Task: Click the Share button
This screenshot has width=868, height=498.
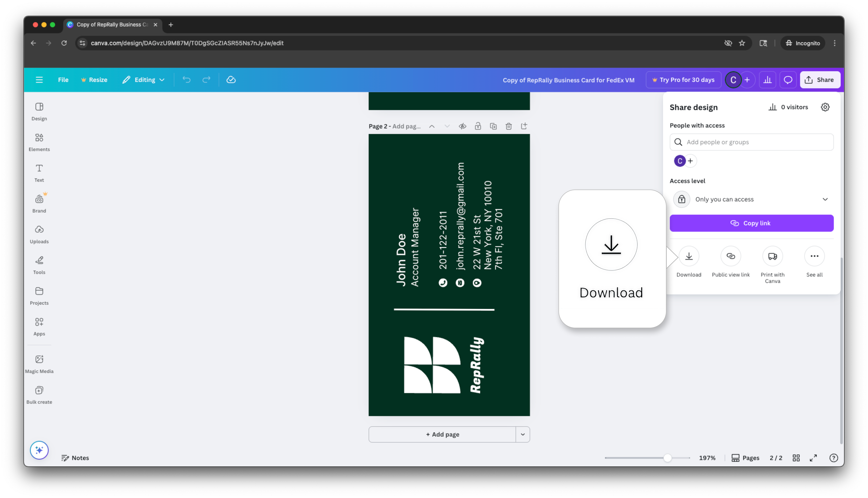Action: (x=820, y=80)
